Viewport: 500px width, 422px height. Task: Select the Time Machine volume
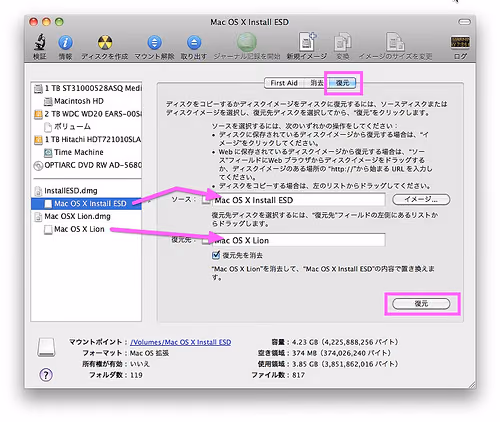point(86,152)
